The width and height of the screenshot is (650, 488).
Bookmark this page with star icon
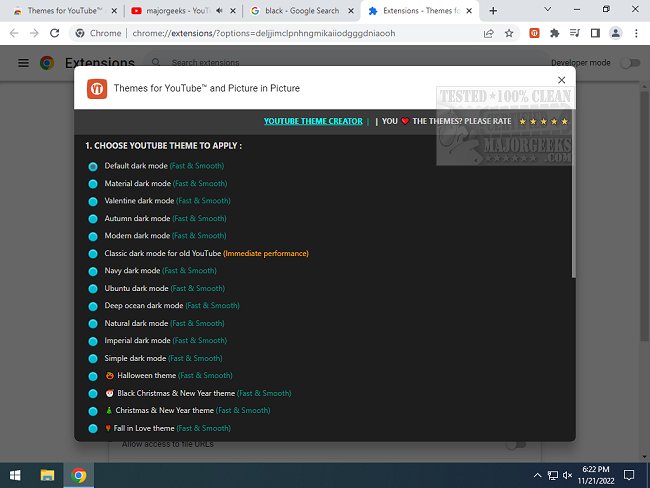tap(509, 33)
